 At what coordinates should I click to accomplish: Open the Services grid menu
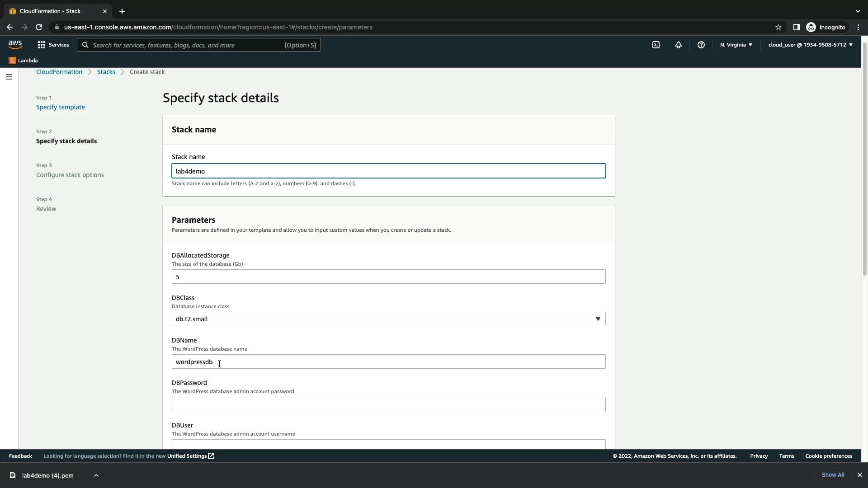click(x=53, y=45)
